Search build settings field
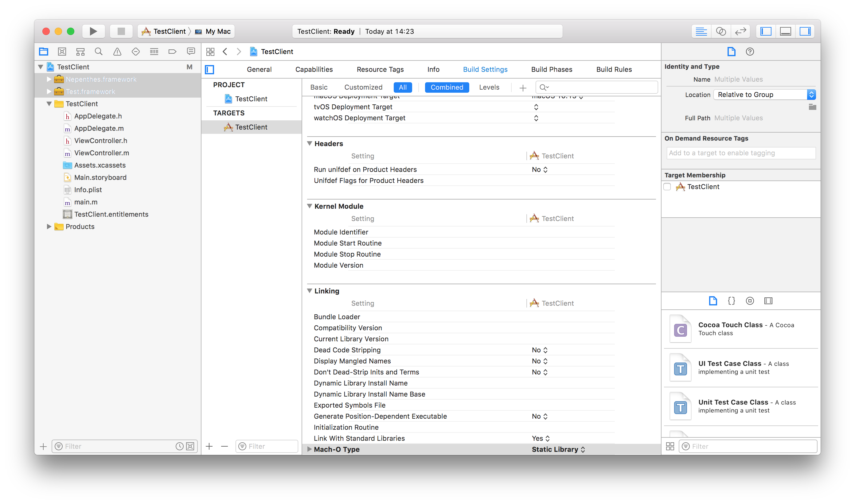The image size is (855, 504). [597, 87]
